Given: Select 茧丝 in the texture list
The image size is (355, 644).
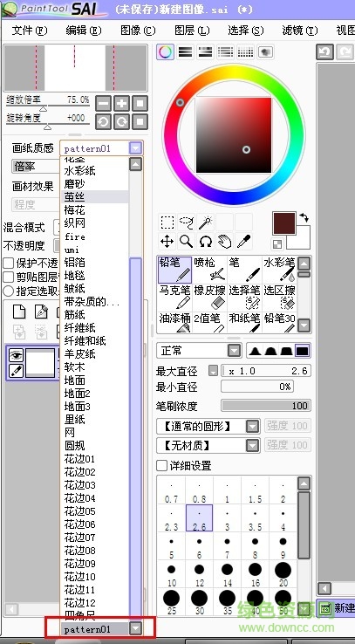Looking at the screenshot, I should [x=96, y=196].
